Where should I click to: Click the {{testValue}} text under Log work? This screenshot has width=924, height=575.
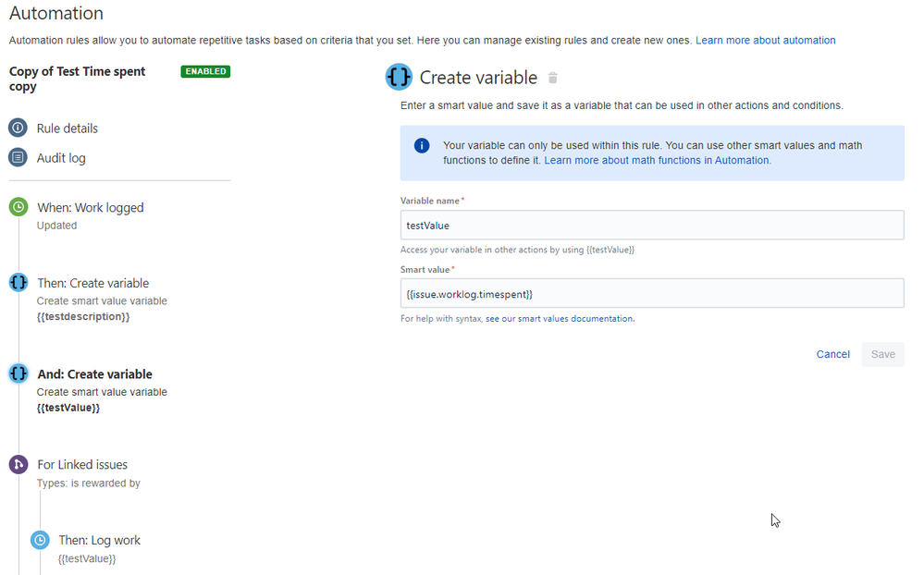[x=87, y=558]
